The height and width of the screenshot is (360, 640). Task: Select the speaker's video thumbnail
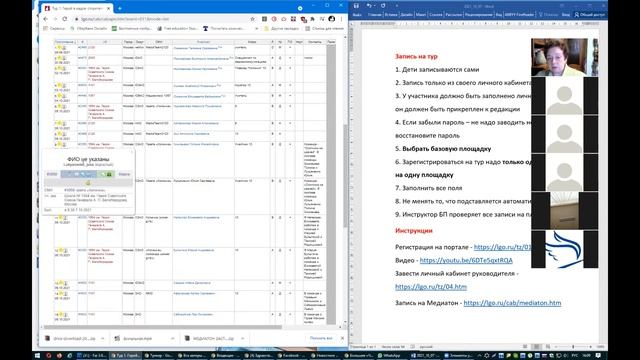pos(564,57)
